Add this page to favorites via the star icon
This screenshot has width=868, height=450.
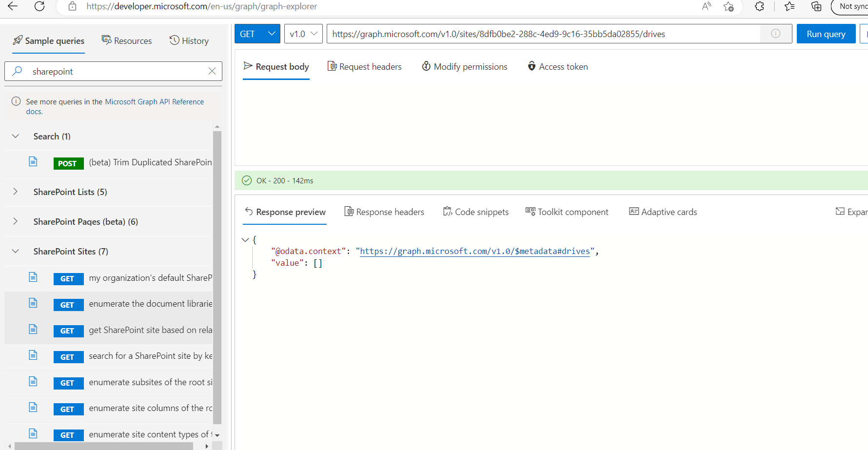(x=729, y=7)
